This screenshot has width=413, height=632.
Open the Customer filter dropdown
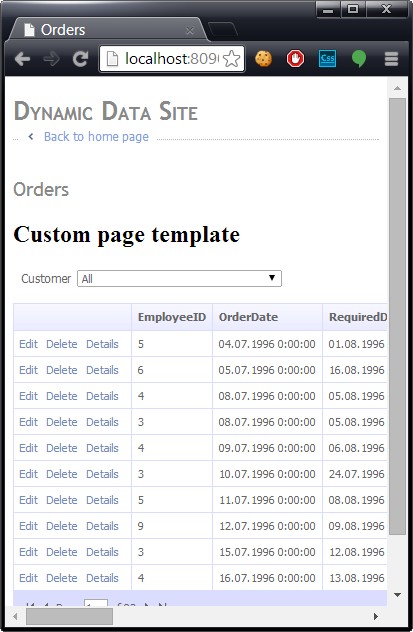click(x=179, y=279)
